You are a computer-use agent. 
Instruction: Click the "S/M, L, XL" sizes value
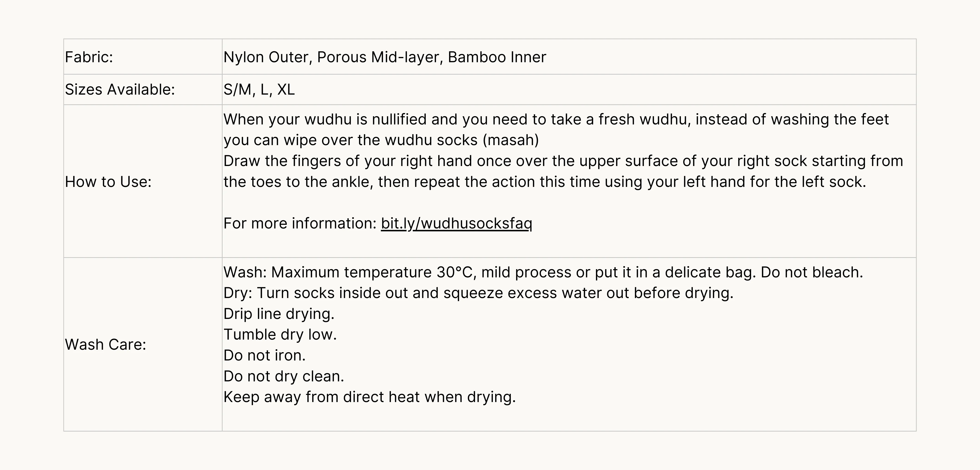[259, 90]
